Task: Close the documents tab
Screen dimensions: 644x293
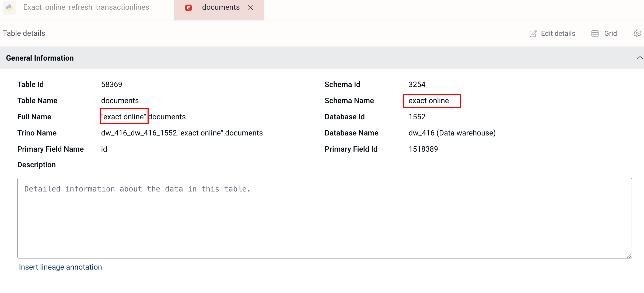Action: tap(251, 8)
